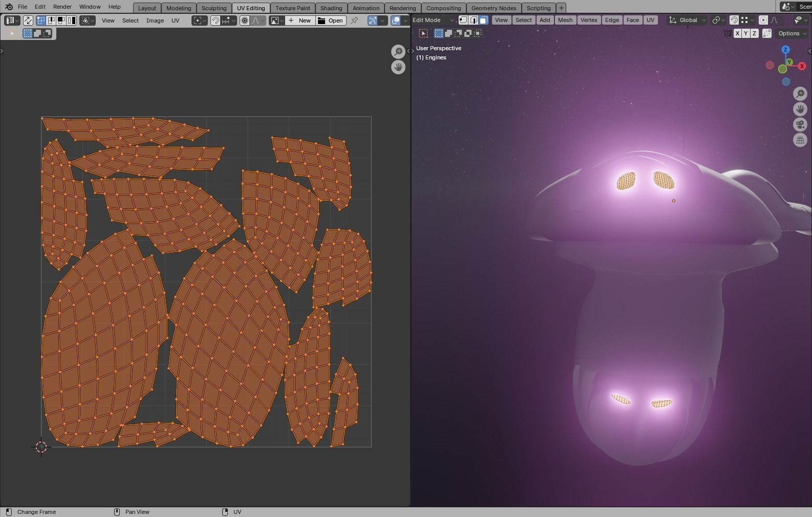Open the UV editor type dropdown
Image resolution: width=812 pixels, height=517 pixels.
[x=12, y=20]
